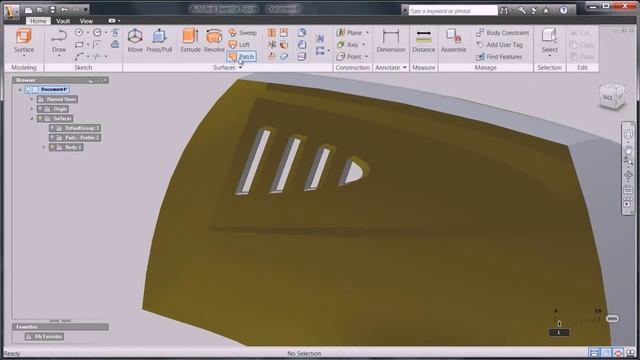Click Find Features

pyautogui.click(x=499, y=57)
